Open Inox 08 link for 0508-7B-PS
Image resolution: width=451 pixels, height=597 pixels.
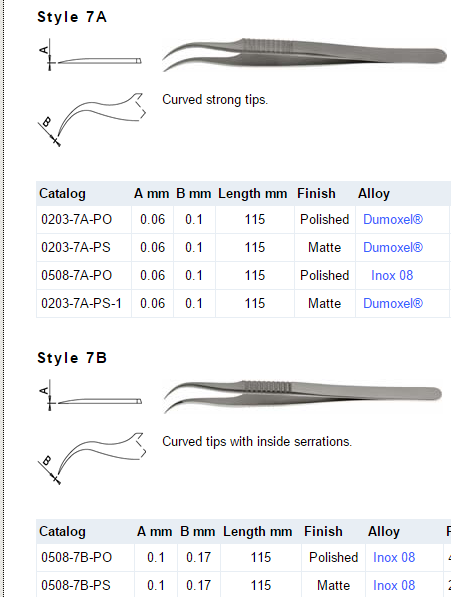pyautogui.click(x=394, y=585)
